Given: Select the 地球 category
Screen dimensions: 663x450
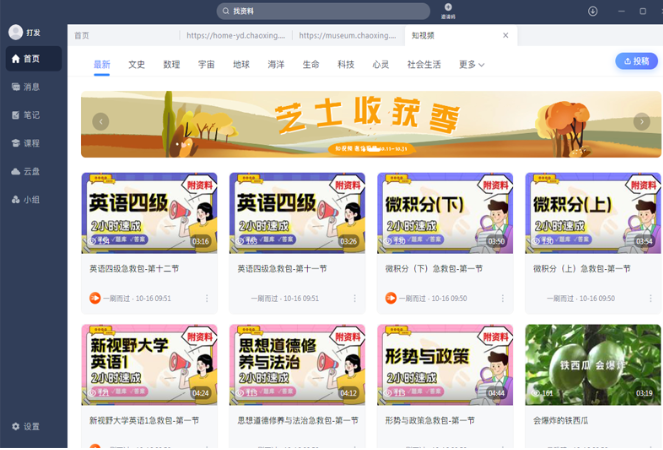Looking at the screenshot, I should coord(241,65).
